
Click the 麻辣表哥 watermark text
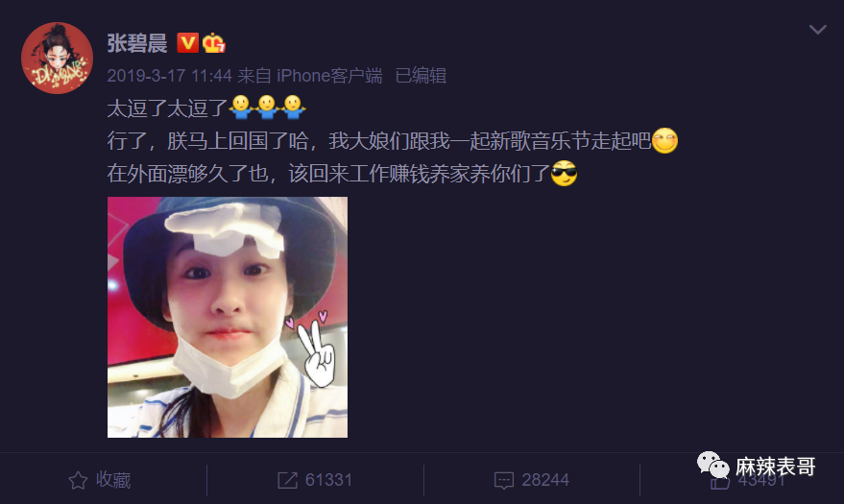pos(775,467)
